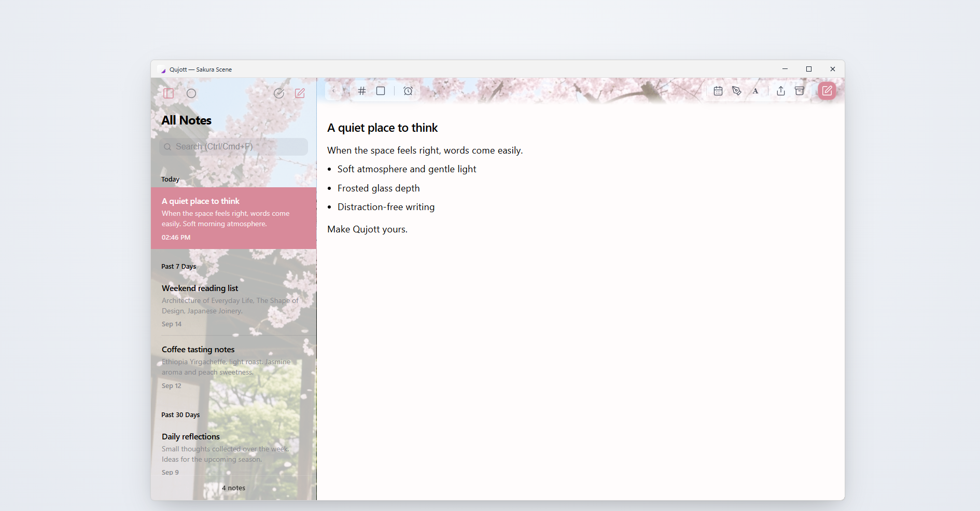This screenshot has height=511, width=980.
Task: Click the 'Soft atmosphere and gentle light' bullet
Action: tap(407, 169)
